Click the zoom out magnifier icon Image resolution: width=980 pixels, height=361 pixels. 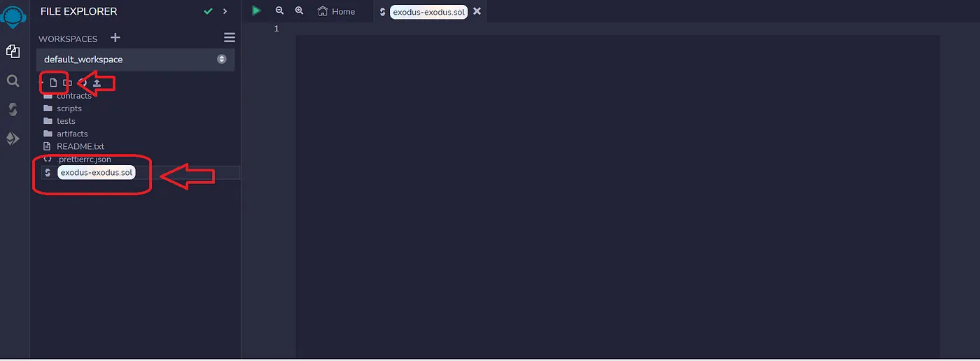[279, 10]
